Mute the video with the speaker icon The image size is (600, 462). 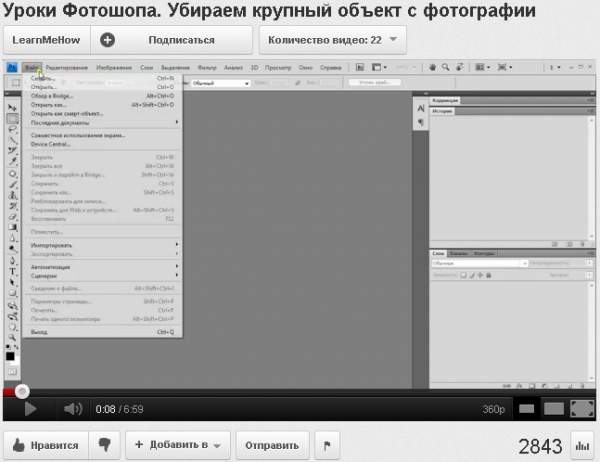tap(73, 409)
